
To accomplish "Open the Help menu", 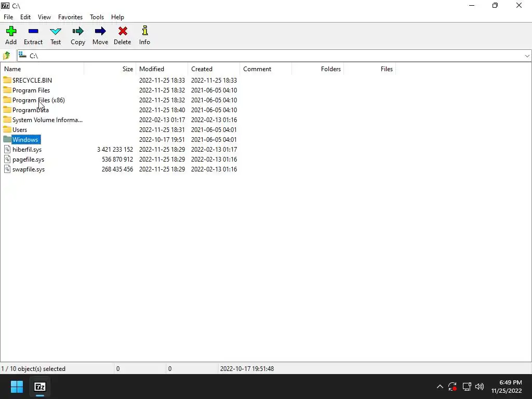I will pos(117,17).
